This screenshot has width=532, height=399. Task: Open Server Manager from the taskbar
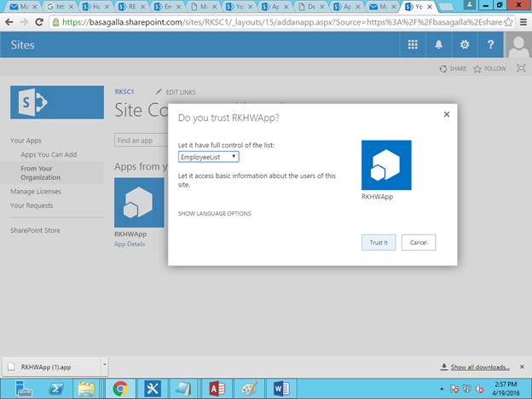pyautogui.click(x=23, y=389)
